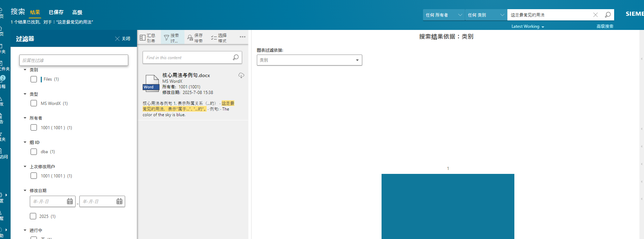Click the highlighted snippet 这是最常见的用法
This screenshot has height=239, width=644.
point(188,106)
